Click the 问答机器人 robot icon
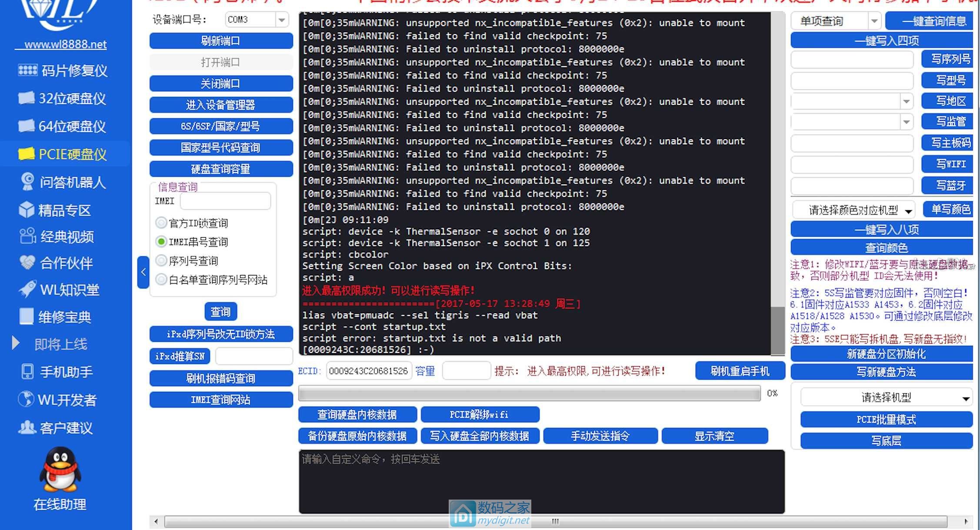Image resolution: width=980 pixels, height=530 pixels. pos(27,182)
